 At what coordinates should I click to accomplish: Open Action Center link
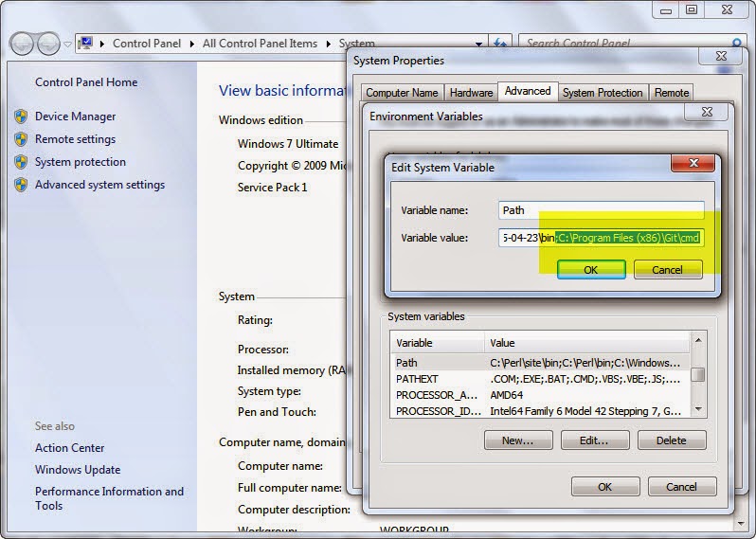point(69,448)
